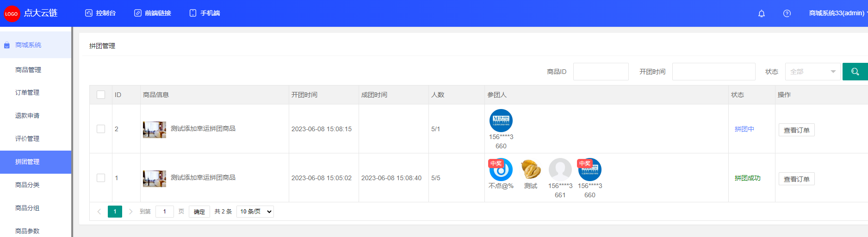Click the 开团时间 date input field
The width and height of the screenshot is (868, 237).
point(713,72)
